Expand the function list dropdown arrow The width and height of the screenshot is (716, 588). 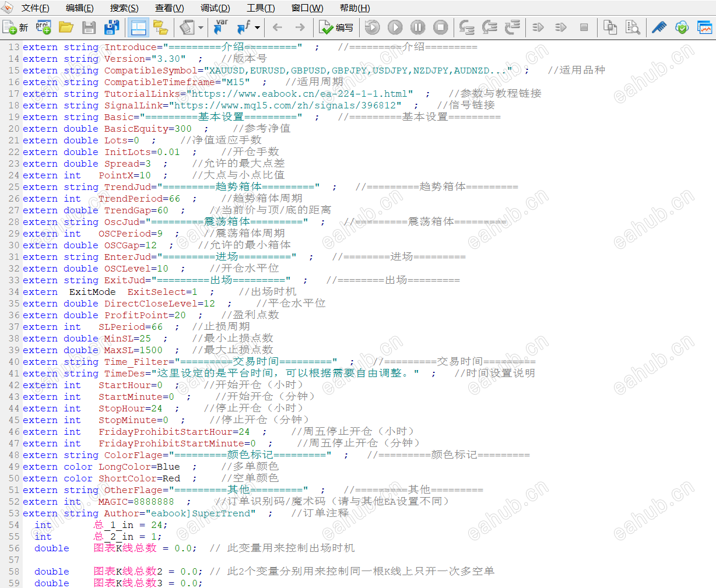[257, 27]
